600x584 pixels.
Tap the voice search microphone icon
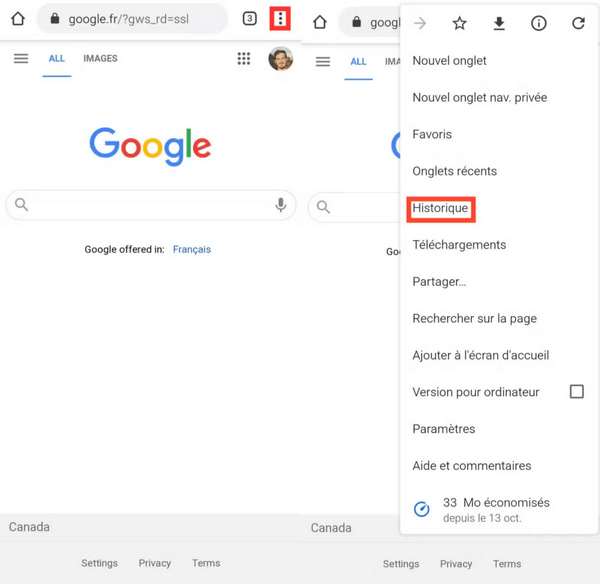[281, 205]
